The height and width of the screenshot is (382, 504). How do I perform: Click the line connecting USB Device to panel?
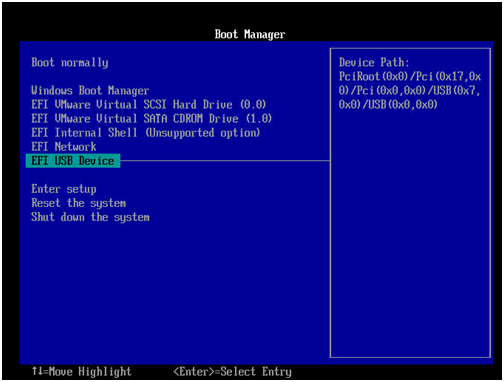coord(225,161)
